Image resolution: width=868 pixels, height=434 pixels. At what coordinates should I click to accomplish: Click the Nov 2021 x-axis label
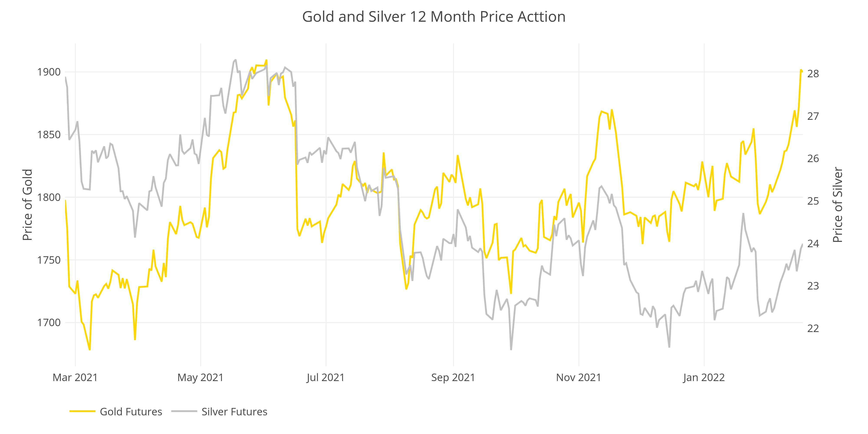coord(579,377)
